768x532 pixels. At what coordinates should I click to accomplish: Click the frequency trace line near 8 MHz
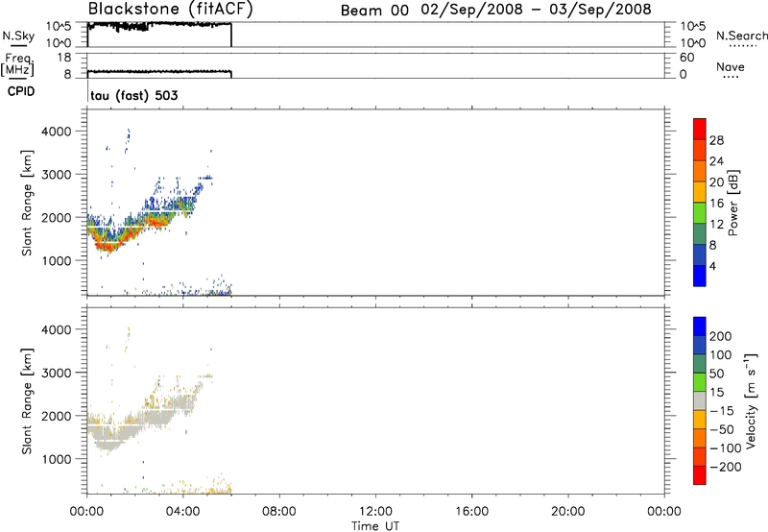coord(159,71)
